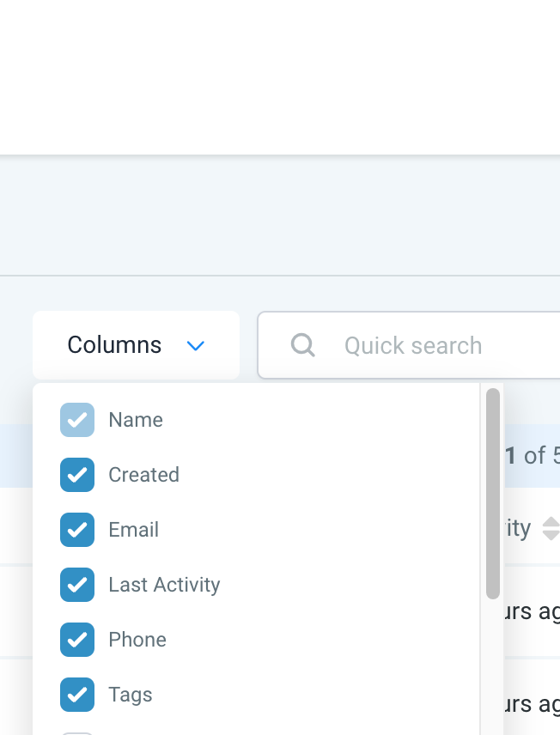This screenshot has width=560, height=735.
Task: Toggle the partially visible checkbox below Tags
Action: click(77, 732)
